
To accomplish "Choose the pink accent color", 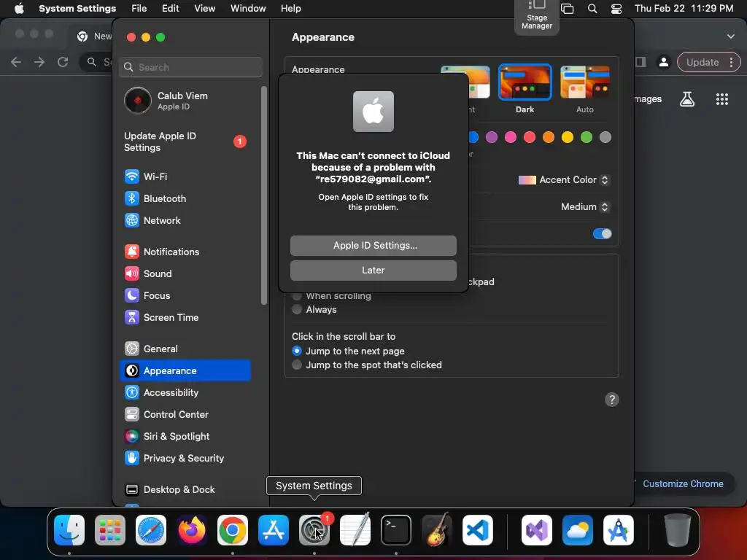I will tap(511, 138).
